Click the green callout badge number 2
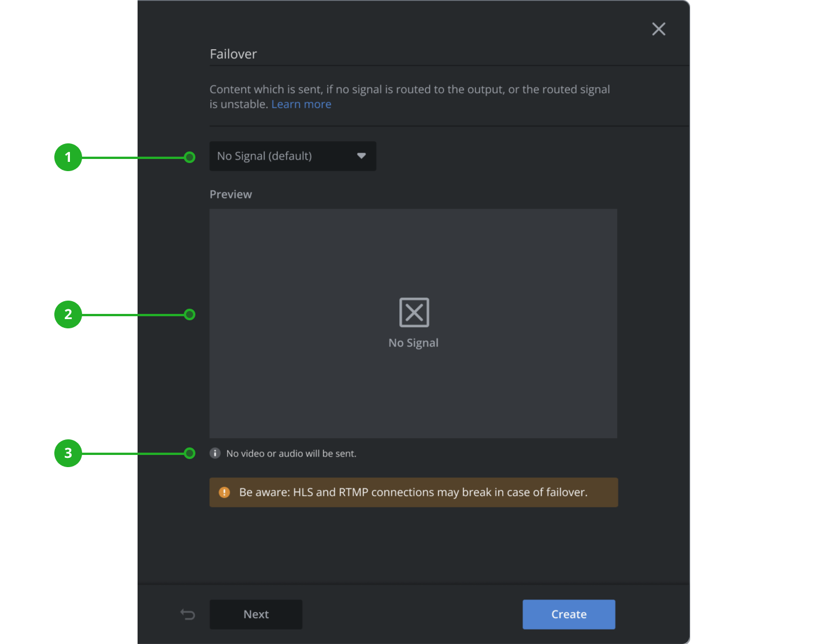 coord(68,314)
